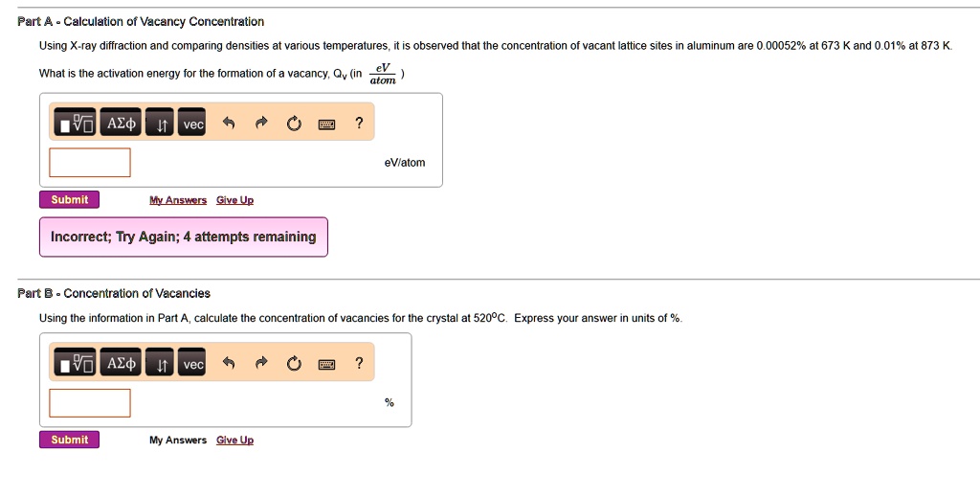Open templates square-root icon in Part A
Viewport: 980px width, 497px height.
pyautogui.click(x=75, y=123)
